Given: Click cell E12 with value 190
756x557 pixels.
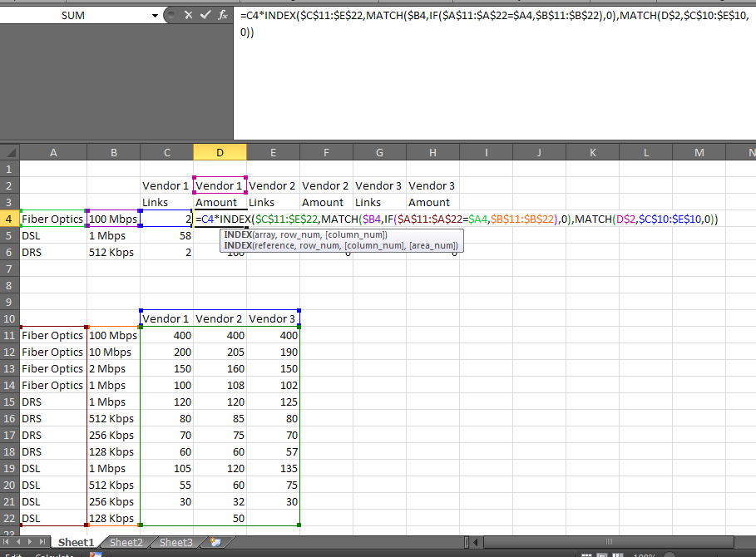Looking at the screenshot, I should pyautogui.click(x=273, y=352).
